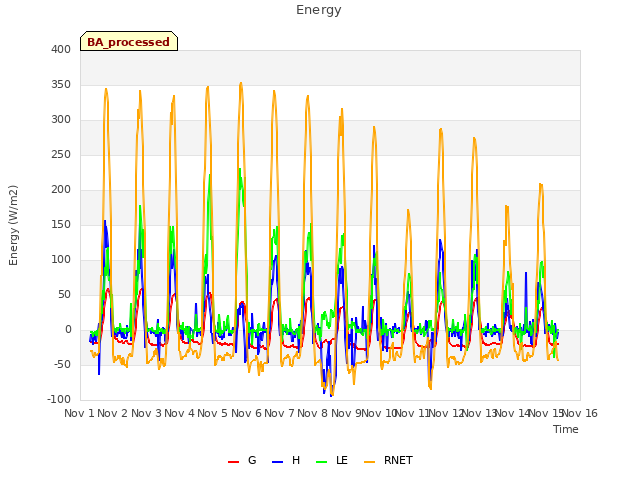Click the 300 y-axis tick label

coord(61,120)
